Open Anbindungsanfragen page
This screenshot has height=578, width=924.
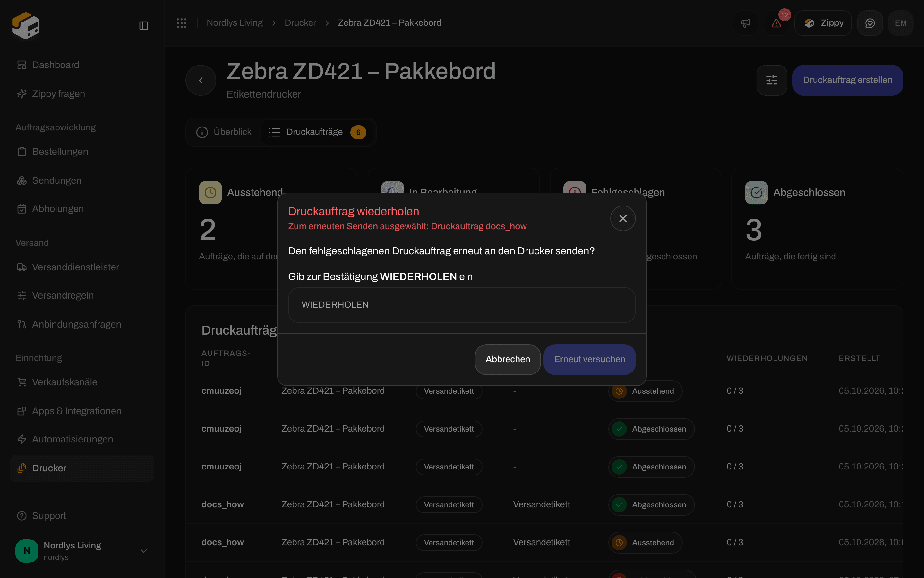point(82,324)
